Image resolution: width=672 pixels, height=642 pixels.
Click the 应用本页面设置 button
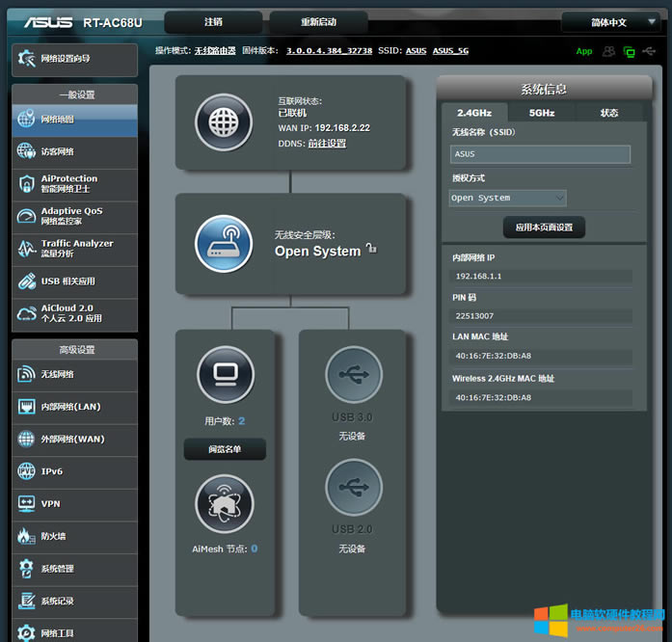[x=544, y=227]
